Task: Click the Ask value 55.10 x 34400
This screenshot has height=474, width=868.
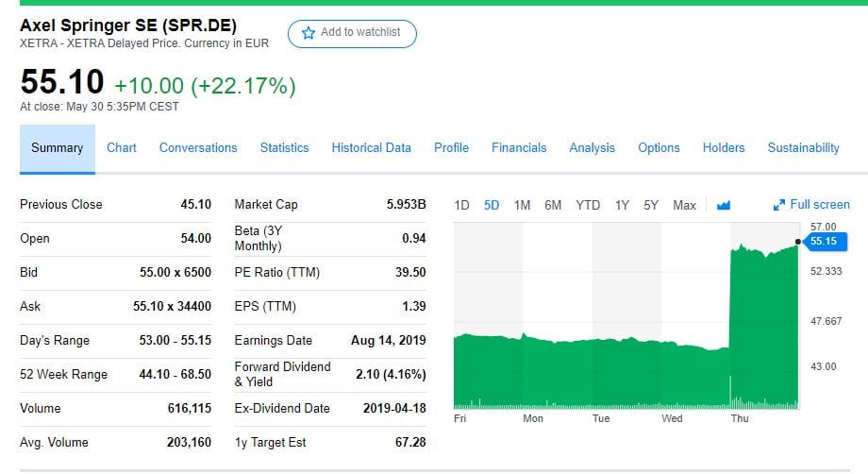Action: 172,307
